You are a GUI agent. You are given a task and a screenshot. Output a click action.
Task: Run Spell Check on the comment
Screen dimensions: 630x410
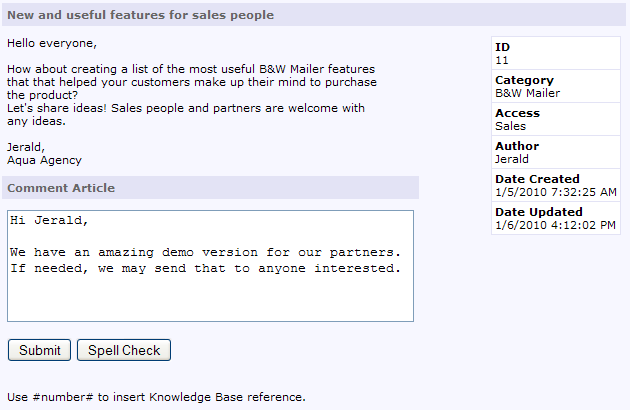pos(124,350)
